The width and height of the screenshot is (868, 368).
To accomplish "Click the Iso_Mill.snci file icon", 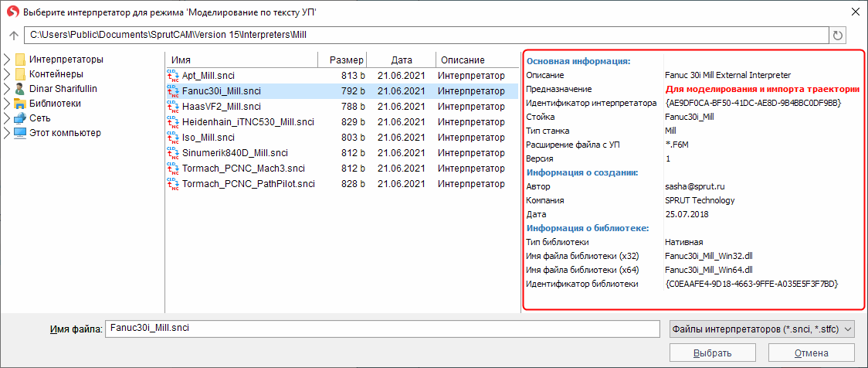I will coord(173,138).
